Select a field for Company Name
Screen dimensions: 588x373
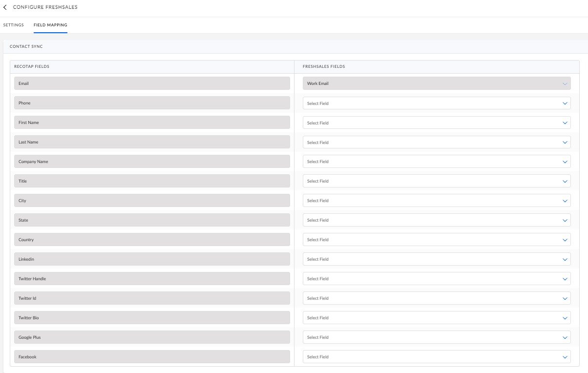pos(437,162)
